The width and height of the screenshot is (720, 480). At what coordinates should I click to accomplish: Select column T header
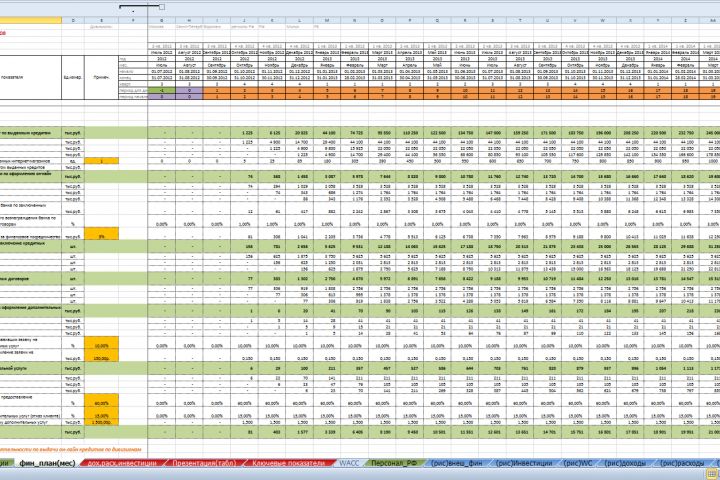click(x=520, y=20)
